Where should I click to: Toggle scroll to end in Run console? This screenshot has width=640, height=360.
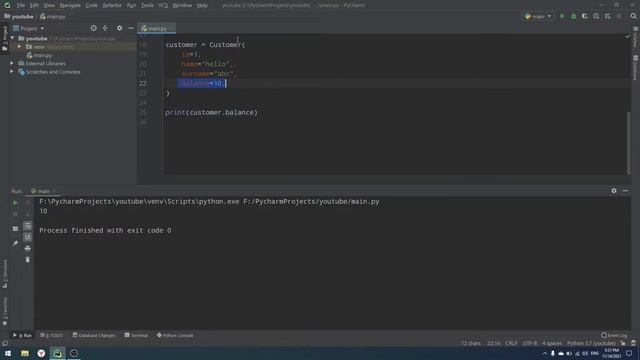(x=27, y=237)
